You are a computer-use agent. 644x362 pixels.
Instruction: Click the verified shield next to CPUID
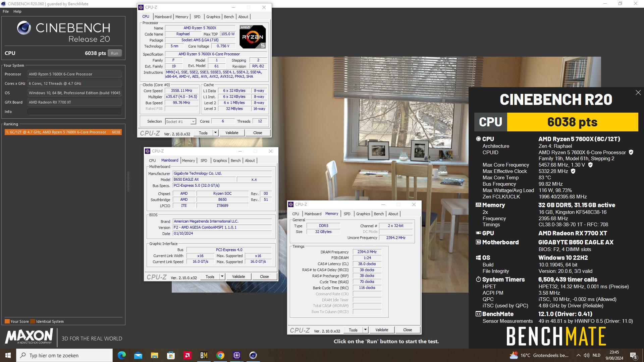[631, 153]
